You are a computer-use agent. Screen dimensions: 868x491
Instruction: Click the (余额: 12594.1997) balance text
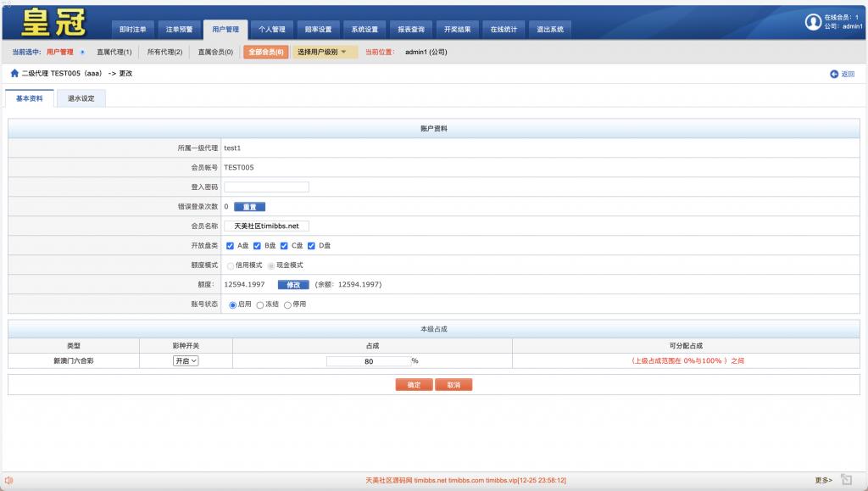pos(348,285)
